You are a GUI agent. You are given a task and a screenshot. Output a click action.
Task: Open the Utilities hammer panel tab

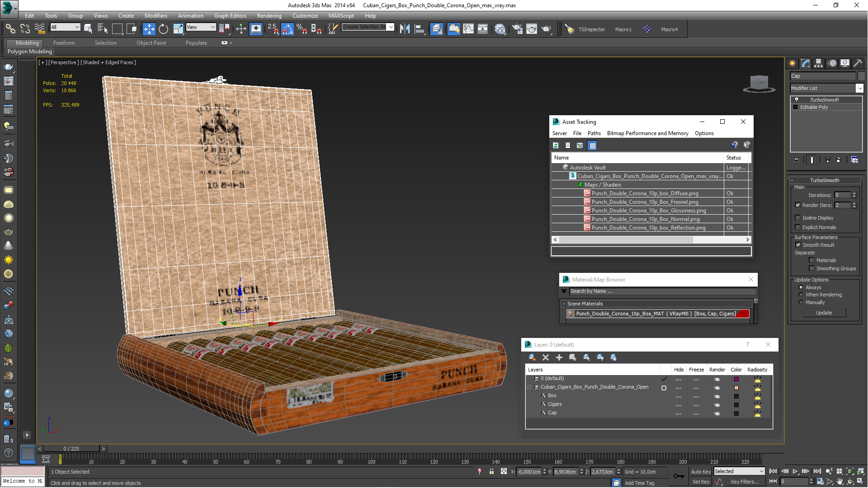click(x=858, y=63)
